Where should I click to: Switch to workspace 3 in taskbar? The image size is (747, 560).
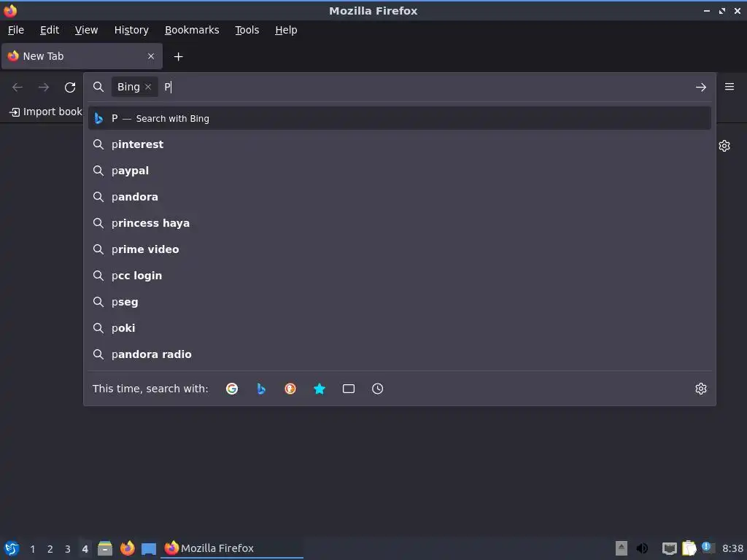(68, 549)
